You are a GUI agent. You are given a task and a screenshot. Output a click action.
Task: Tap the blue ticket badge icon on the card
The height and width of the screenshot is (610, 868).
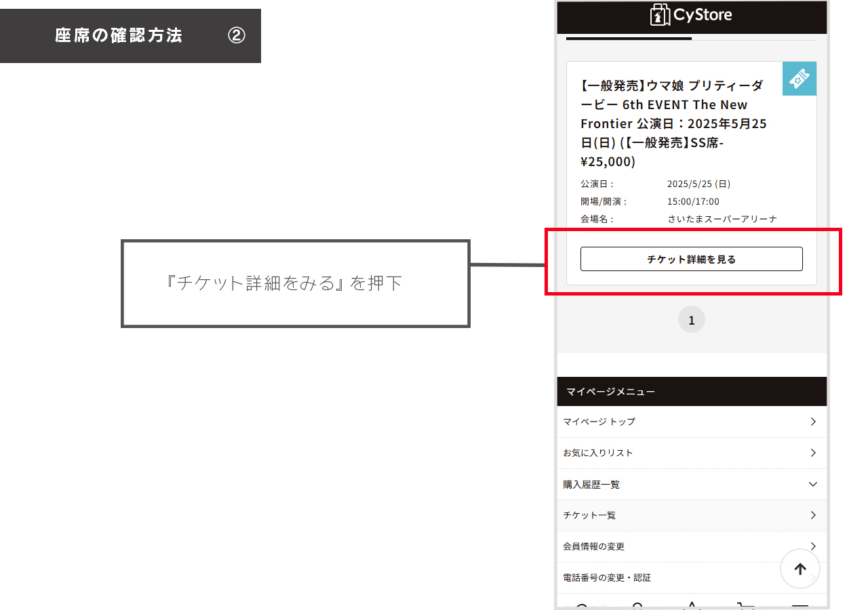click(800, 79)
